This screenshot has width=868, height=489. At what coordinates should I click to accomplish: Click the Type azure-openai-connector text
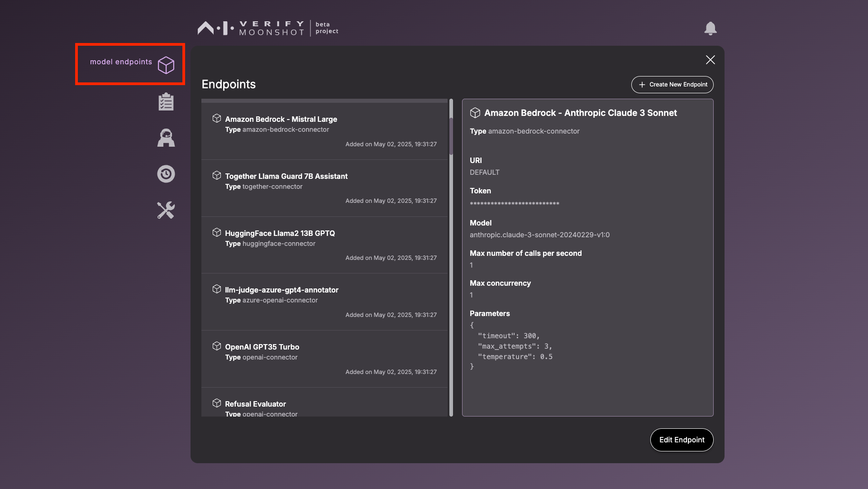[x=272, y=300]
